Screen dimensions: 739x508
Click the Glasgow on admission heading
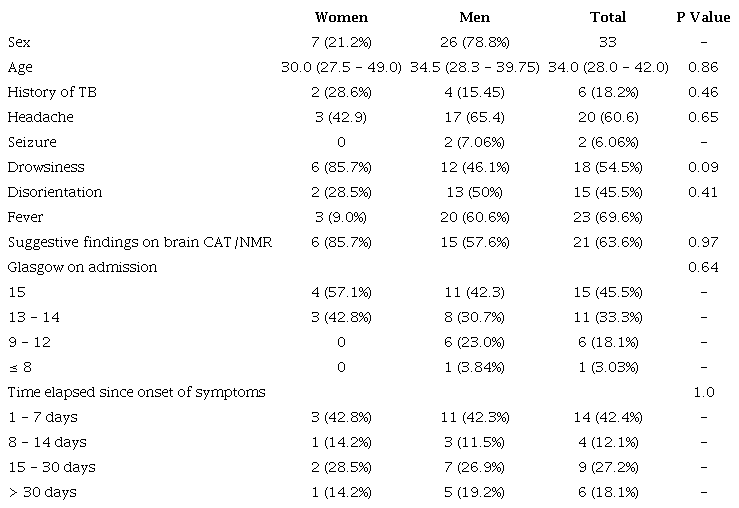tap(81, 267)
